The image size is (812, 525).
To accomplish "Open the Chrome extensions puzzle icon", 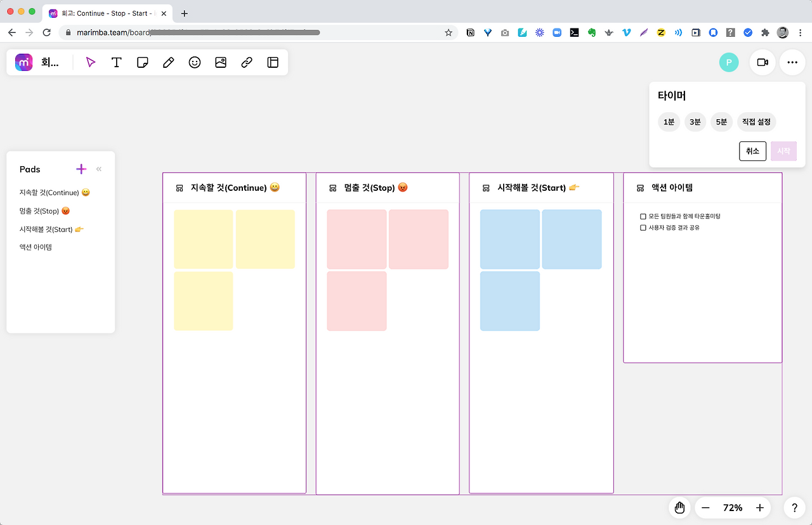I will [x=765, y=32].
